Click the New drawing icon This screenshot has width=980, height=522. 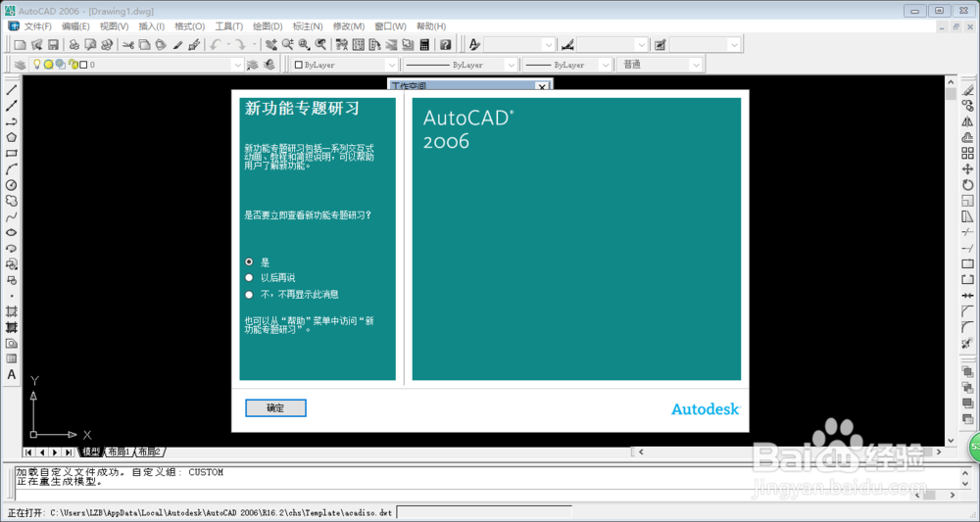[x=20, y=44]
